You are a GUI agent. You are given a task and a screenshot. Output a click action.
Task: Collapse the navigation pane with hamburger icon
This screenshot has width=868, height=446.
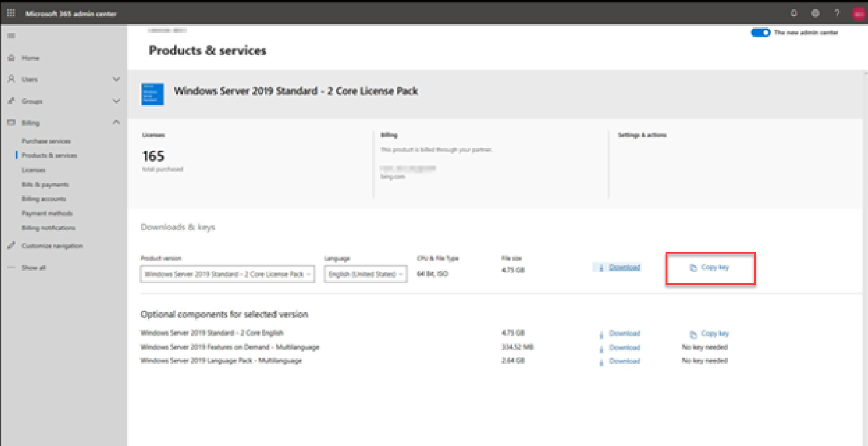[x=11, y=35]
